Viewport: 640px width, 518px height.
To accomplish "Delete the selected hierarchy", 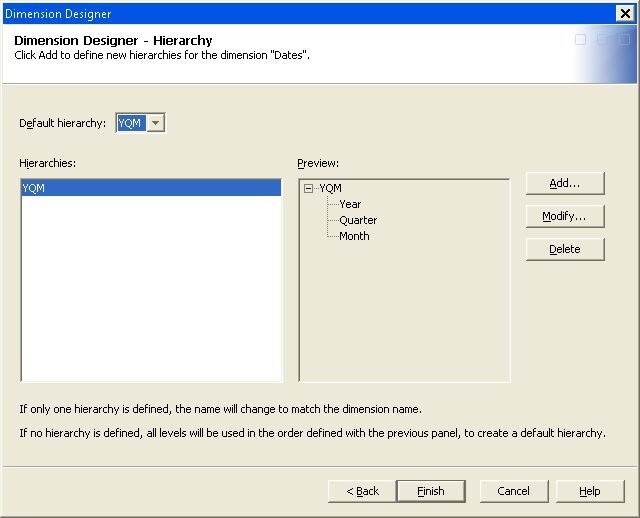I will [x=565, y=249].
